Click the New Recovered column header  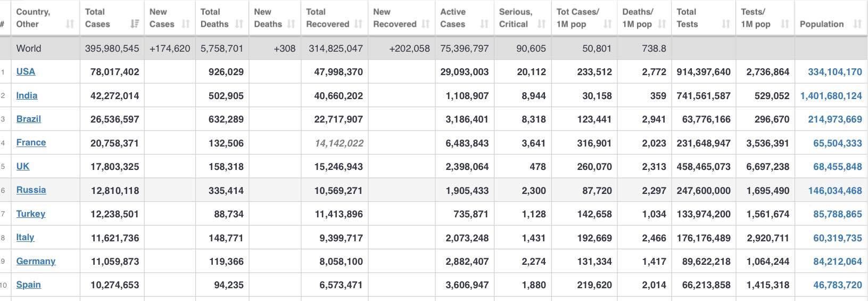pos(395,18)
